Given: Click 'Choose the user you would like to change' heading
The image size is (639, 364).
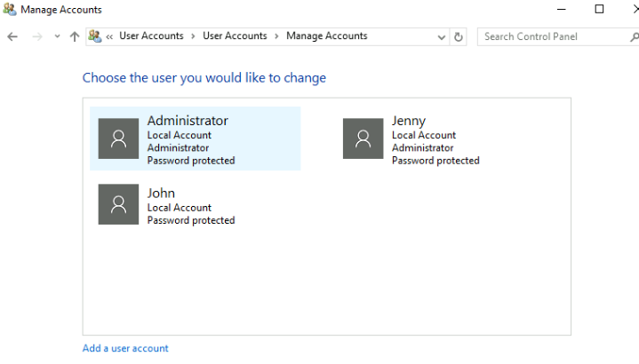Looking at the screenshot, I should coord(204,78).
